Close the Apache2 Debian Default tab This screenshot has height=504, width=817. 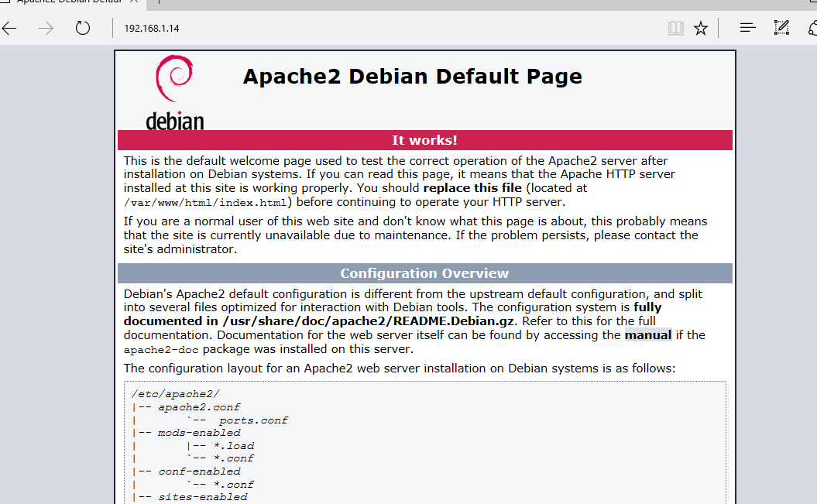click(134, 2)
